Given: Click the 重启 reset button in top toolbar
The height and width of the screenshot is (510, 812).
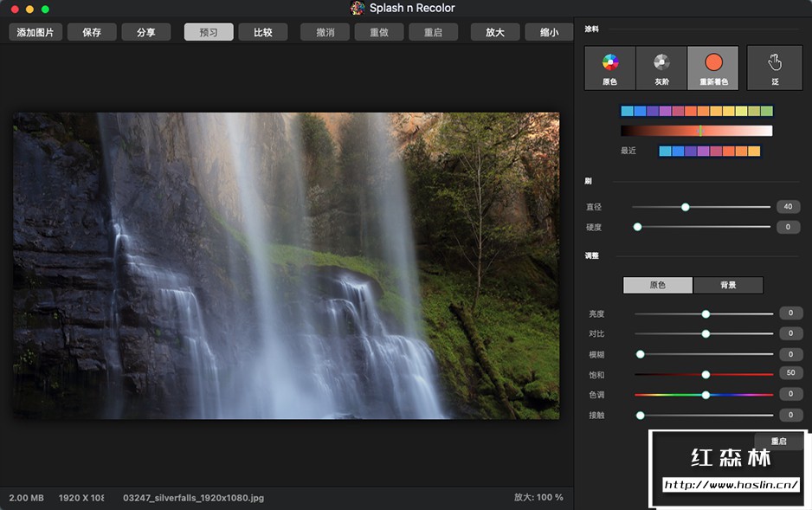Looking at the screenshot, I should [x=433, y=32].
